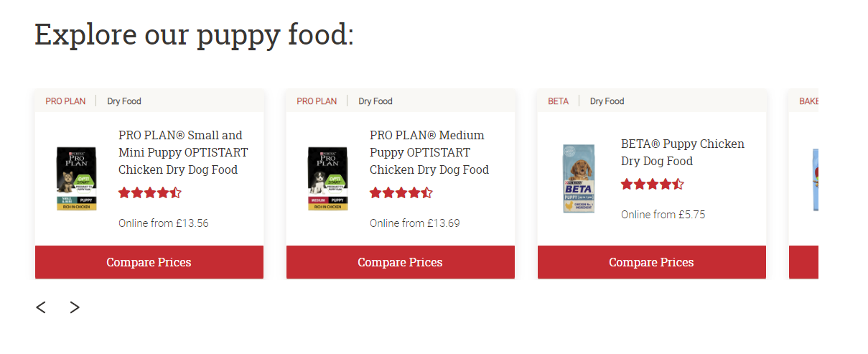Image resolution: width=868 pixels, height=354 pixels.
Task: Open PRO PLAN Small and Mini Puppy OPTISTART title
Action: [x=183, y=152]
